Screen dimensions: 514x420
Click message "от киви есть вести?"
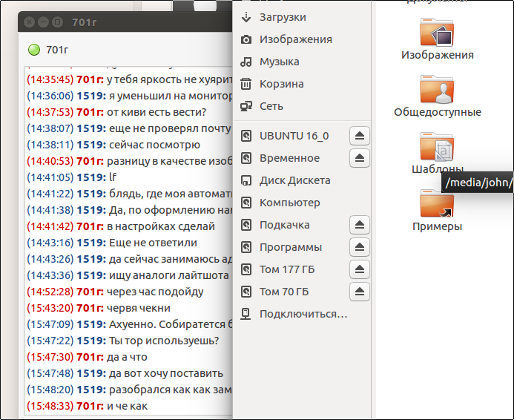[x=156, y=112]
